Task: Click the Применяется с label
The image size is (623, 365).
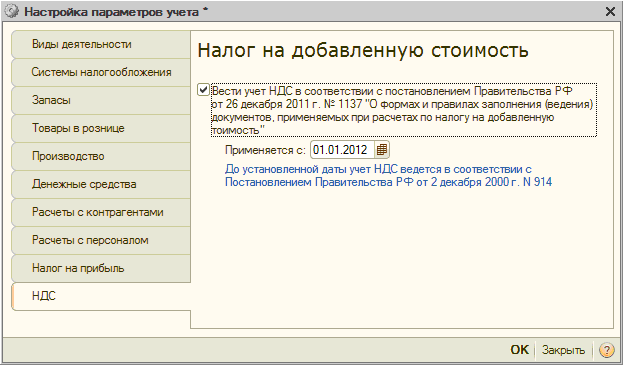Action: 265,150
